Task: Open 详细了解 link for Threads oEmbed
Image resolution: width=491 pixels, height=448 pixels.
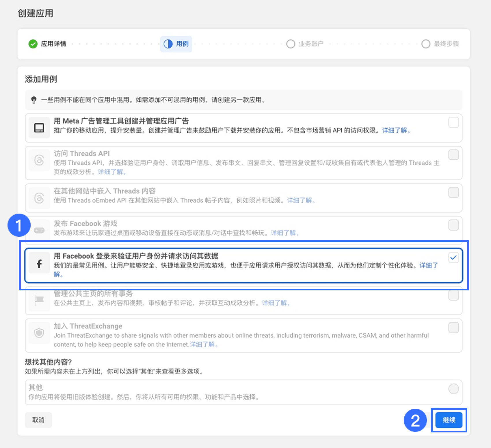Action: [x=301, y=200]
